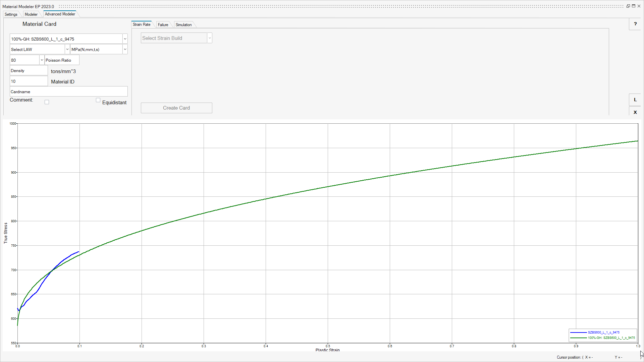Click the maximize panel icon in the title bar

coord(633,6)
